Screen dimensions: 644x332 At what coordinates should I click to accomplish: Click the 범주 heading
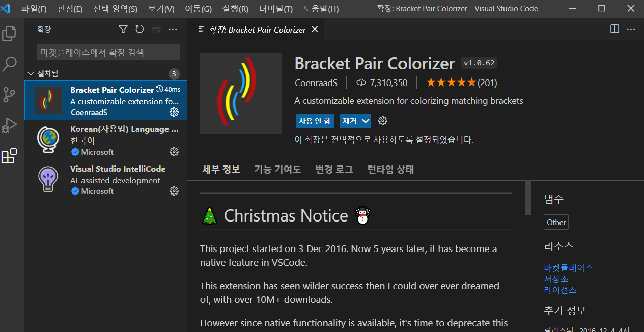coord(554,199)
